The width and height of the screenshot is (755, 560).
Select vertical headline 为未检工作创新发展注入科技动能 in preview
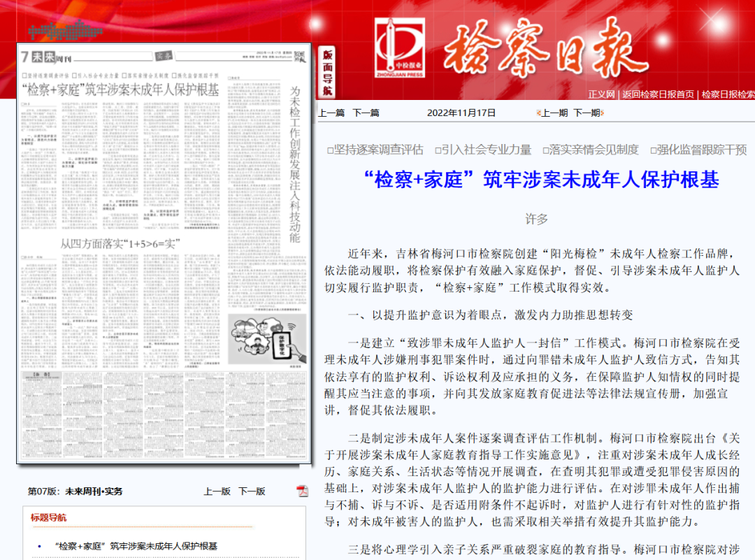pyautogui.click(x=295, y=164)
